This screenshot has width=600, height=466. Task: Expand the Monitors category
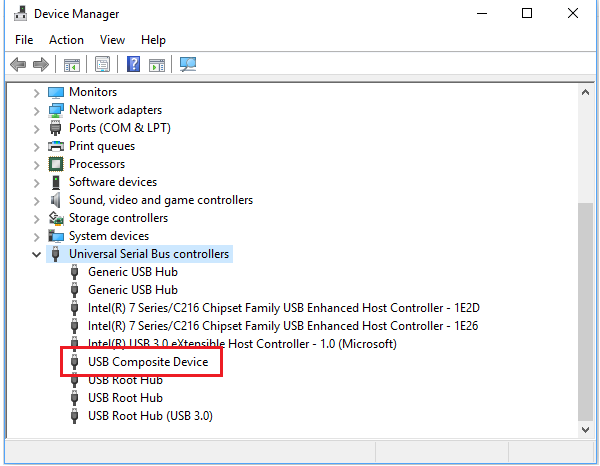pyautogui.click(x=37, y=92)
